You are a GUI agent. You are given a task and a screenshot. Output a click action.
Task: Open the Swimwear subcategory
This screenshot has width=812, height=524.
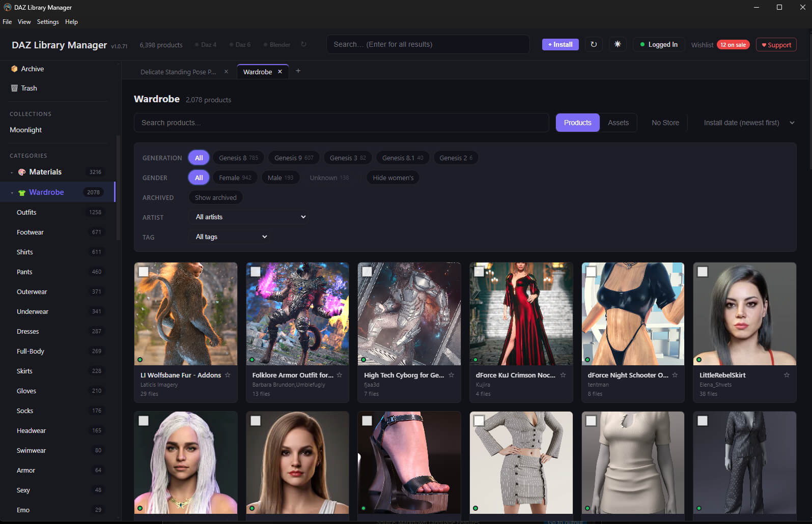click(x=58, y=450)
